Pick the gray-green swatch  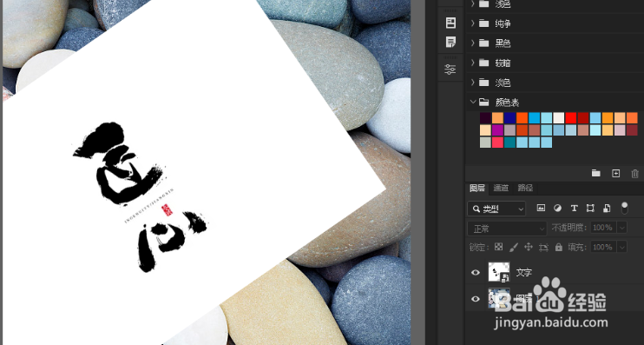click(x=485, y=143)
